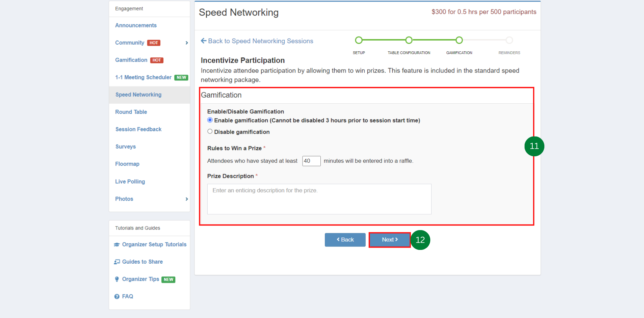The width and height of the screenshot is (644, 318).
Task: Click the minutes input showing 40
Action: point(311,161)
